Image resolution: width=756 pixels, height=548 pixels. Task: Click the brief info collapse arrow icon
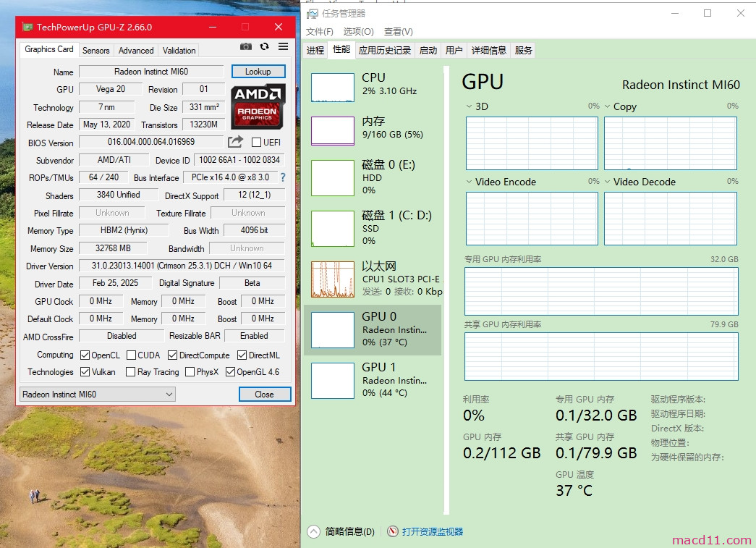click(x=313, y=531)
